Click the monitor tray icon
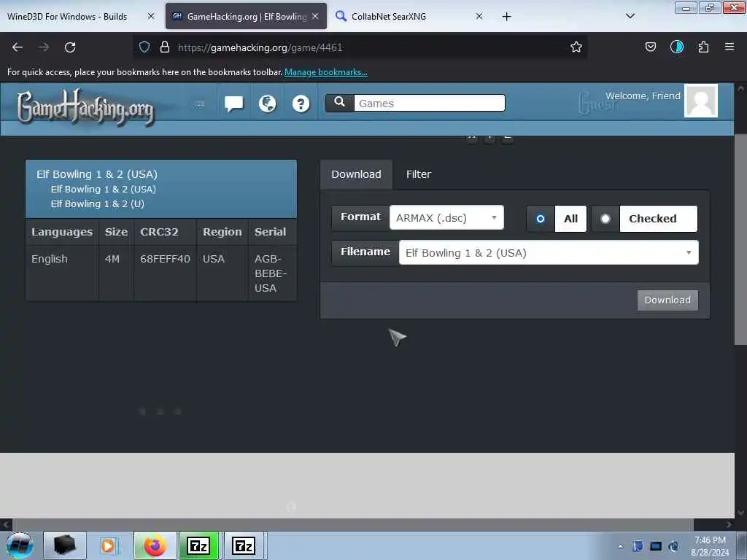Image resolution: width=747 pixels, height=560 pixels. [656, 546]
